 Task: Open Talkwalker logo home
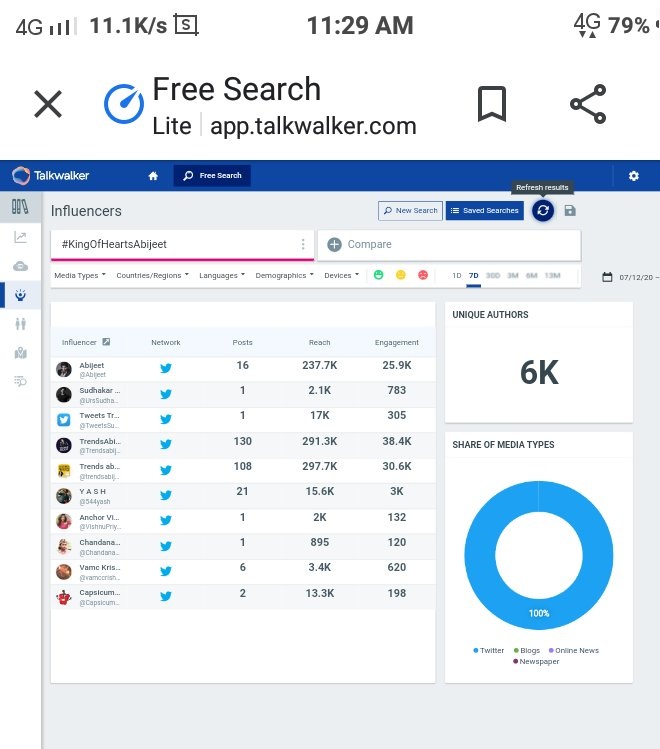(51, 175)
